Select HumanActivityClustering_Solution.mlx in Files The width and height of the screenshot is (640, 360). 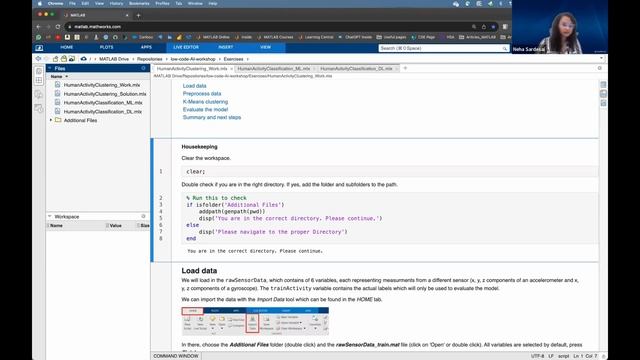[105, 94]
